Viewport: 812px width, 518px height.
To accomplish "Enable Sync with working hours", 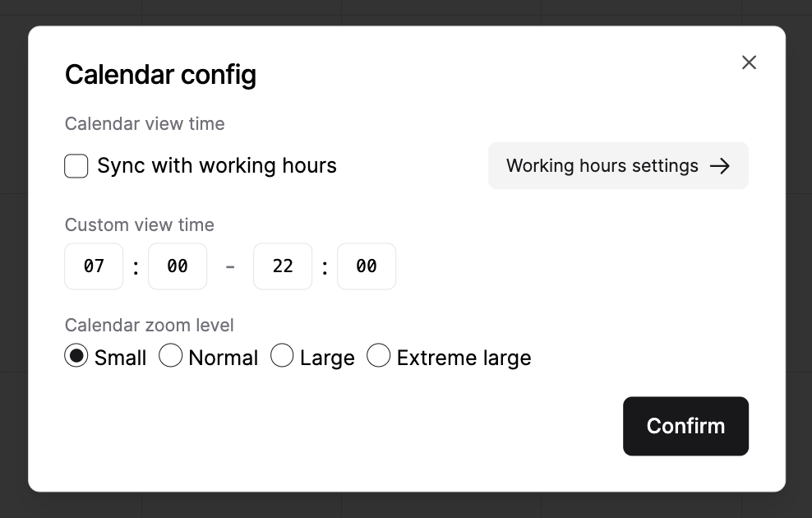I will (76, 165).
